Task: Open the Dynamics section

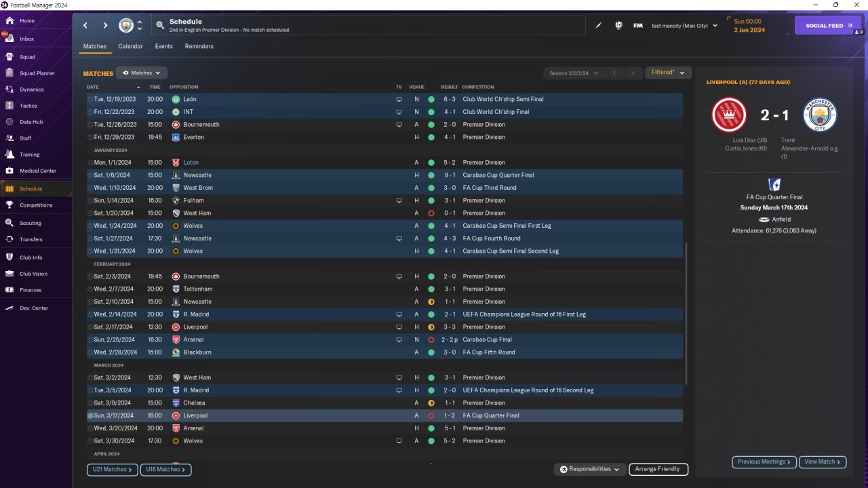Action: [x=31, y=89]
